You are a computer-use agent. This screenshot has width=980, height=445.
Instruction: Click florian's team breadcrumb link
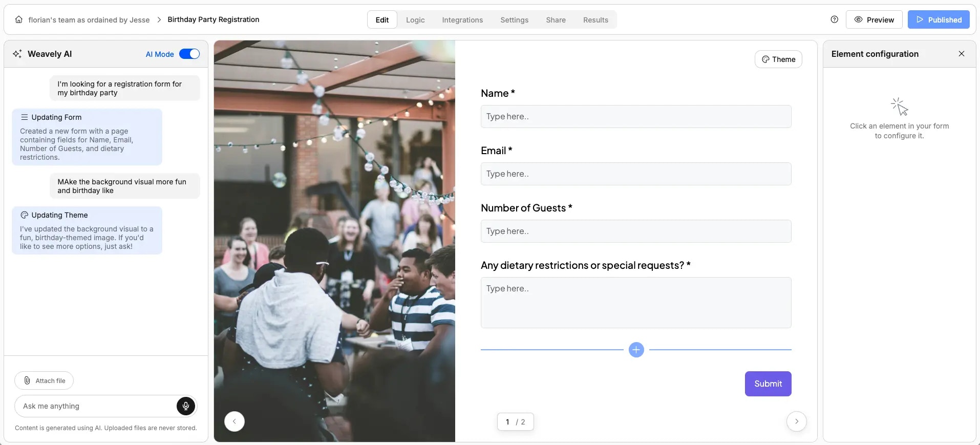pos(89,19)
